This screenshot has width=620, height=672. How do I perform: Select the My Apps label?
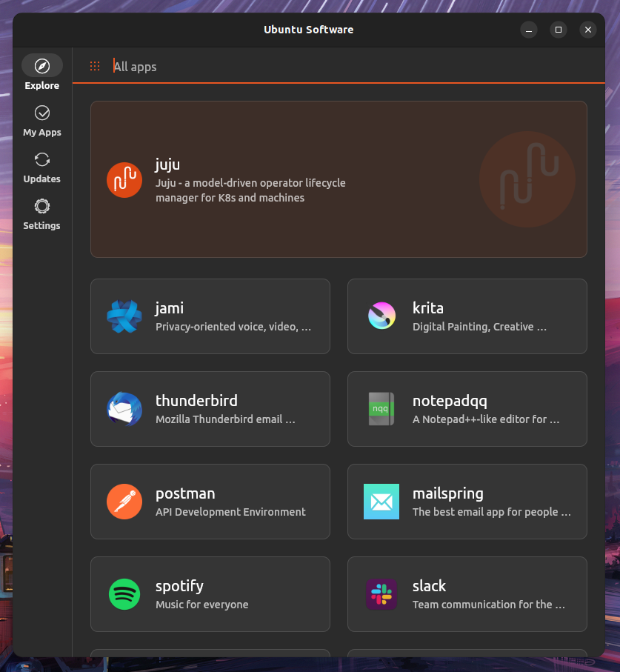pyautogui.click(x=42, y=133)
